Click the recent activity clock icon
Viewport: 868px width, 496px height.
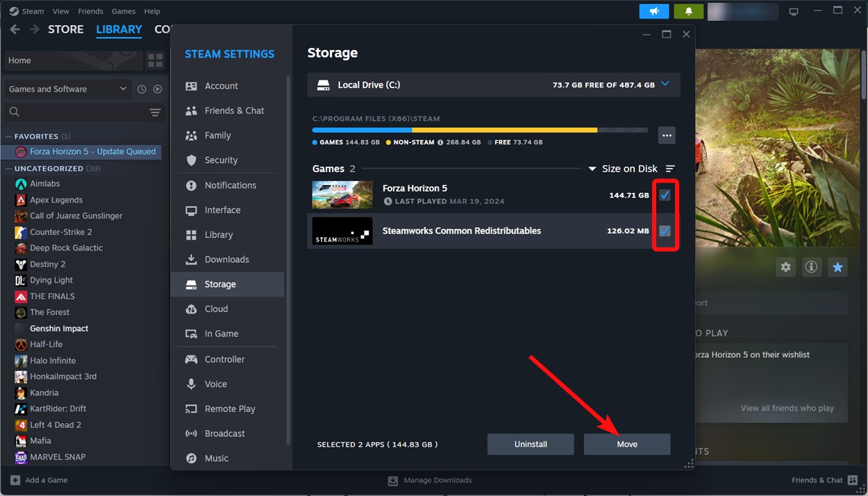pyautogui.click(x=142, y=89)
